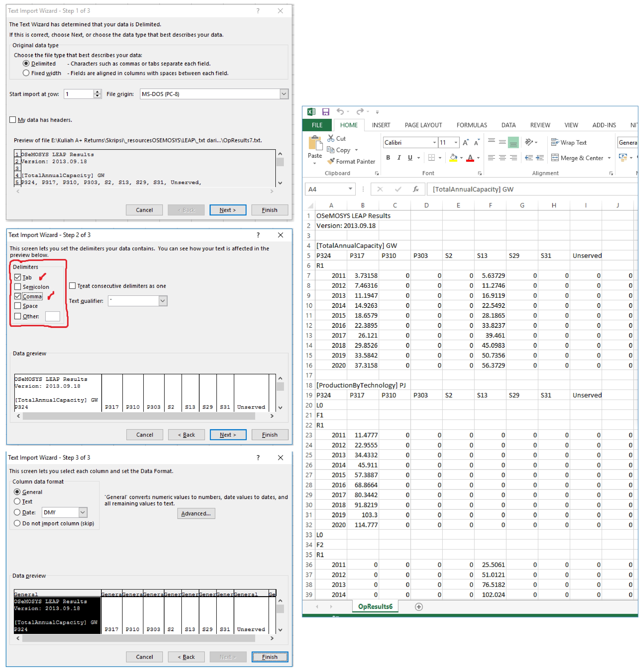This screenshot has width=644, height=670.
Task: Open the Date format DMY dropdown
Action: pos(83,512)
